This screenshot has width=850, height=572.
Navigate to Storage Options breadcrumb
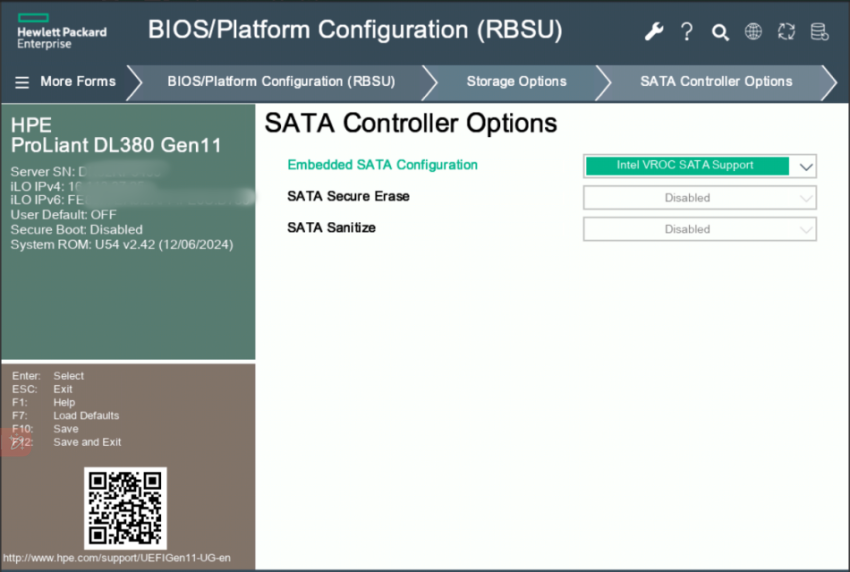pyautogui.click(x=516, y=82)
